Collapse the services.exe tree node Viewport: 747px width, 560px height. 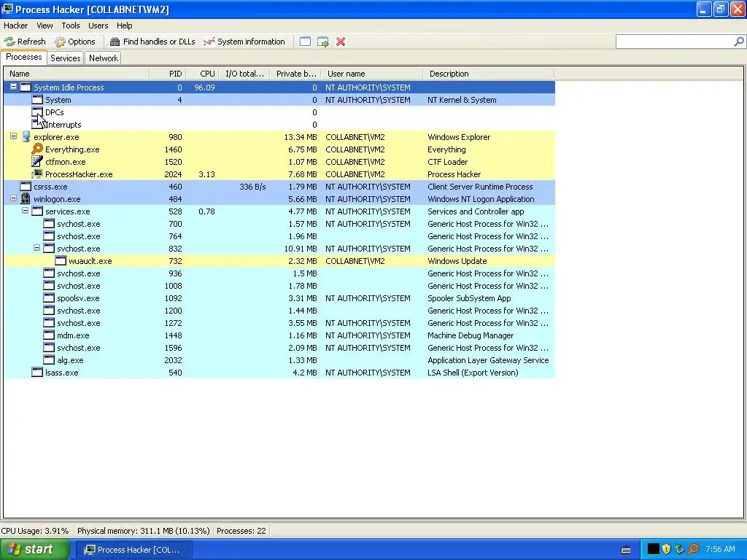coord(26,211)
